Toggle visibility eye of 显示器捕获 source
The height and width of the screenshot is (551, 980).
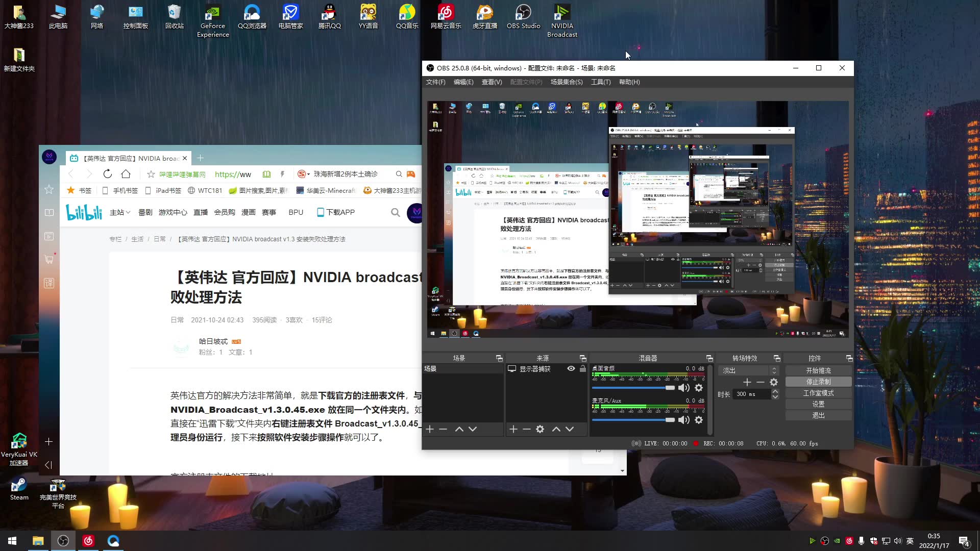571,369
